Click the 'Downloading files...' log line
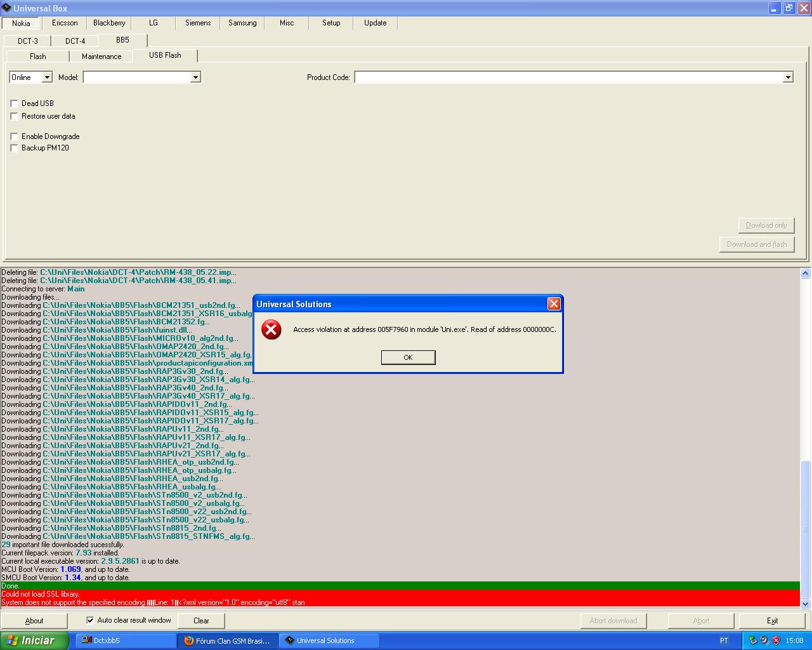The width and height of the screenshot is (812, 650). (x=30, y=297)
